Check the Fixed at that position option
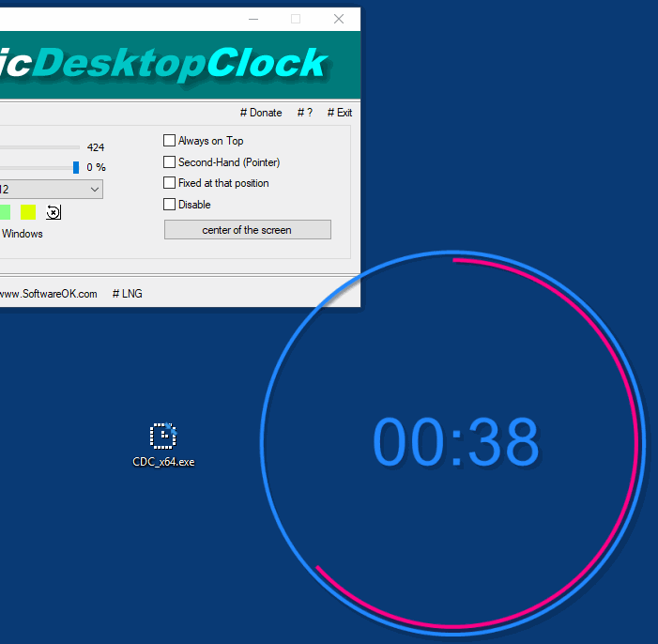Viewport: 658px width, 644px height. (x=170, y=183)
